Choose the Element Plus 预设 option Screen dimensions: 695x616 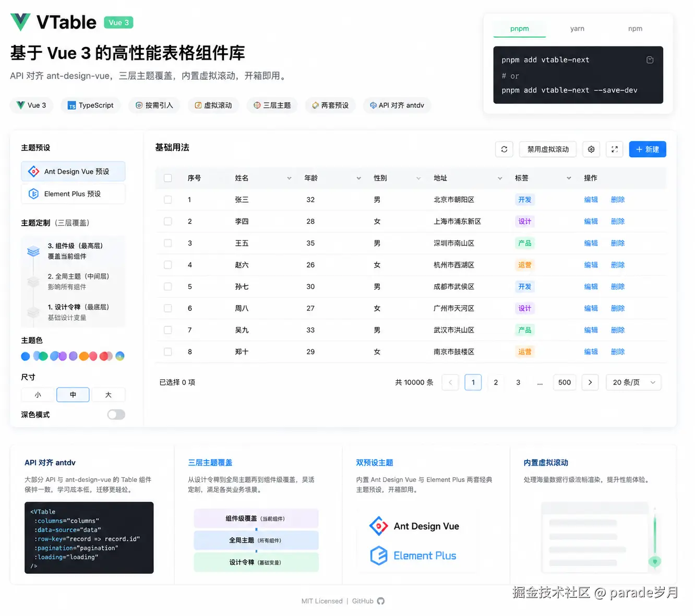73,194
